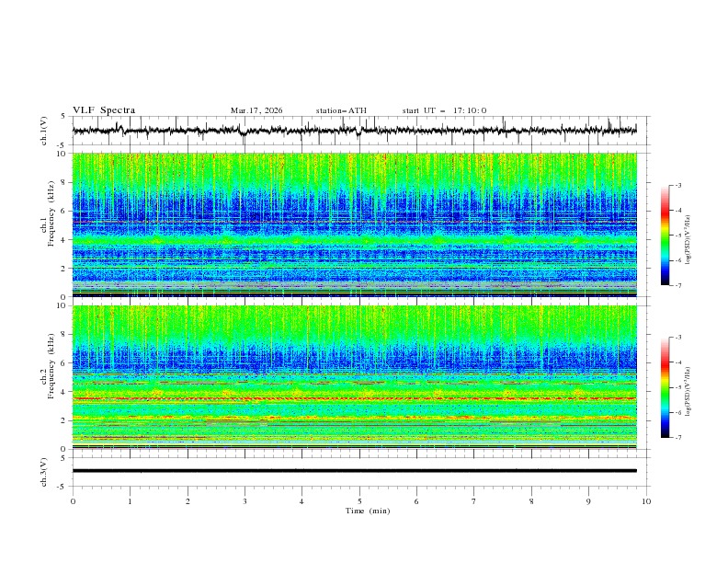The height and width of the screenshot is (563, 728).
Task: Click time axis tick label "8"
Action: [531, 501]
